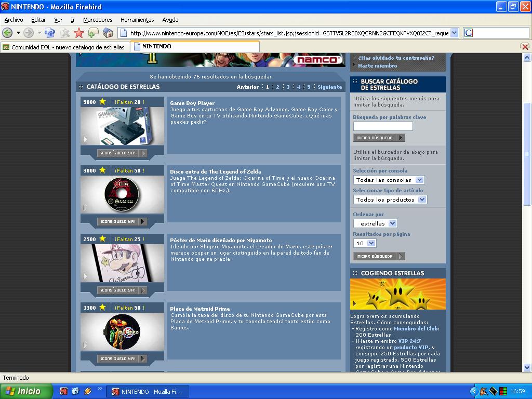Click the Miembro del Club link
The height and width of the screenshot is (399, 532).
pos(416,329)
